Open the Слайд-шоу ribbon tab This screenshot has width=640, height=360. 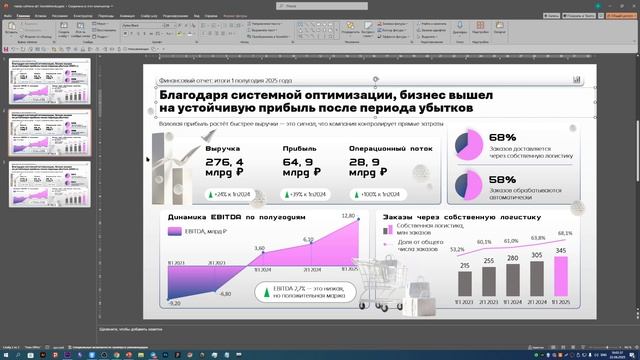pos(149,16)
